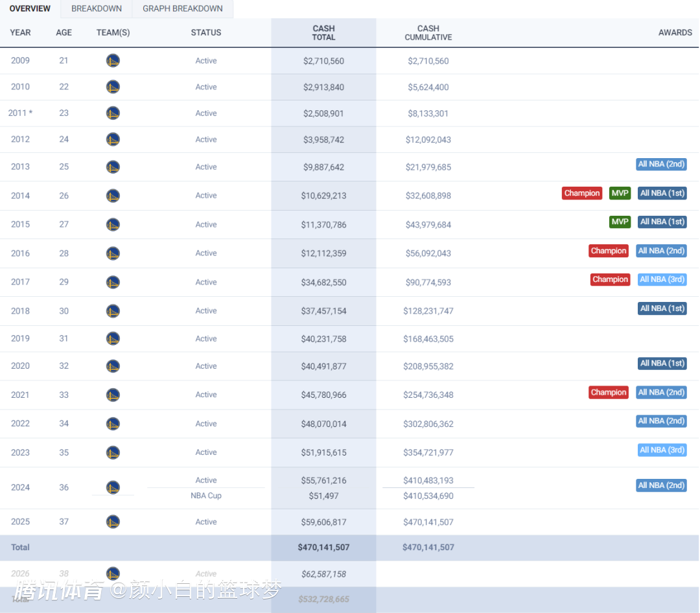The image size is (700, 613).
Task: Click the Champion badge in 2017 row
Action: (x=611, y=279)
